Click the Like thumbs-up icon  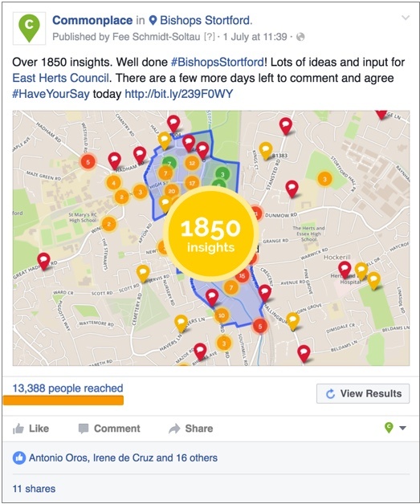(x=18, y=429)
